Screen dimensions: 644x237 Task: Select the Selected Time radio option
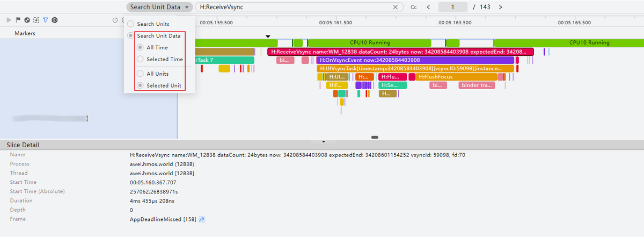(x=141, y=59)
